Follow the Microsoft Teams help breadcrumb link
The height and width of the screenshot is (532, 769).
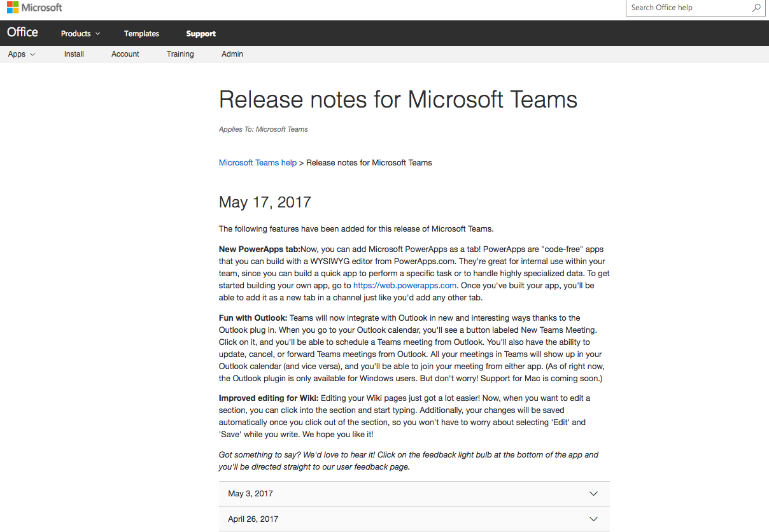click(258, 163)
